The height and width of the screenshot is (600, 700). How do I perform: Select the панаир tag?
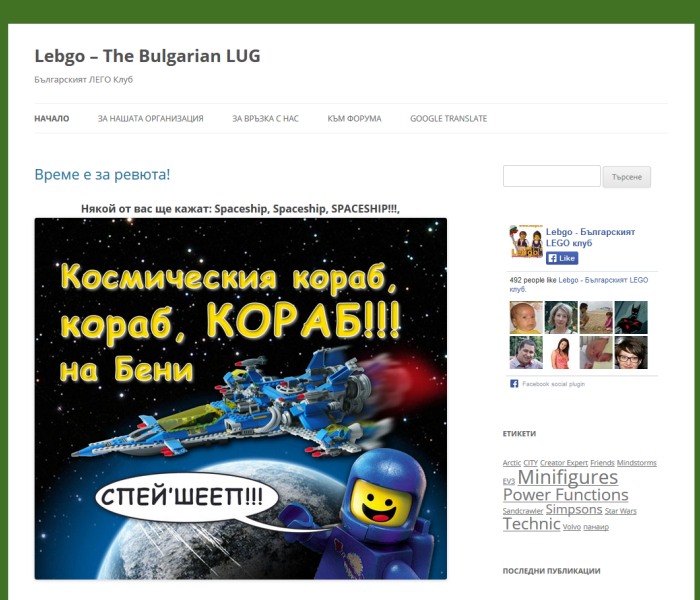[x=596, y=527]
